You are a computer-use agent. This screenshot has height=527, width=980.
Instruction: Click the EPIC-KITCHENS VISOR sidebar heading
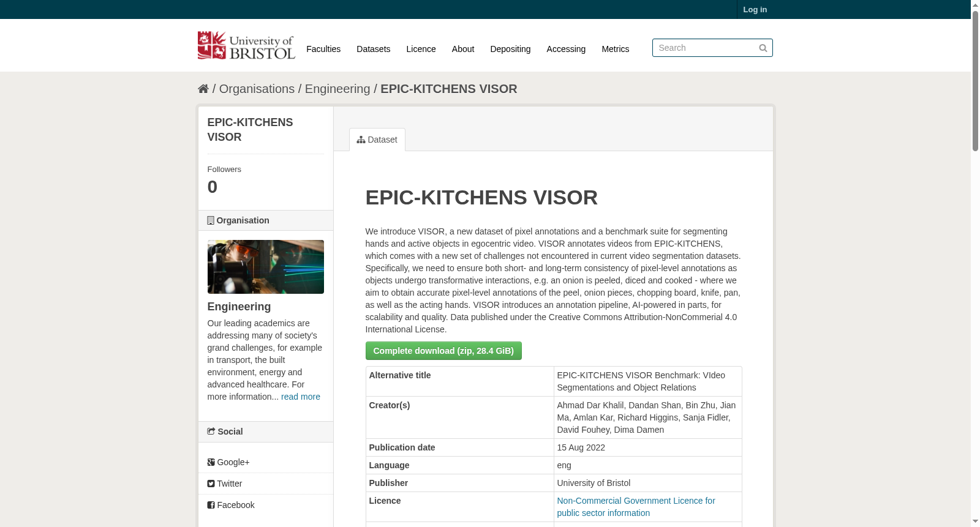point(250,130)
